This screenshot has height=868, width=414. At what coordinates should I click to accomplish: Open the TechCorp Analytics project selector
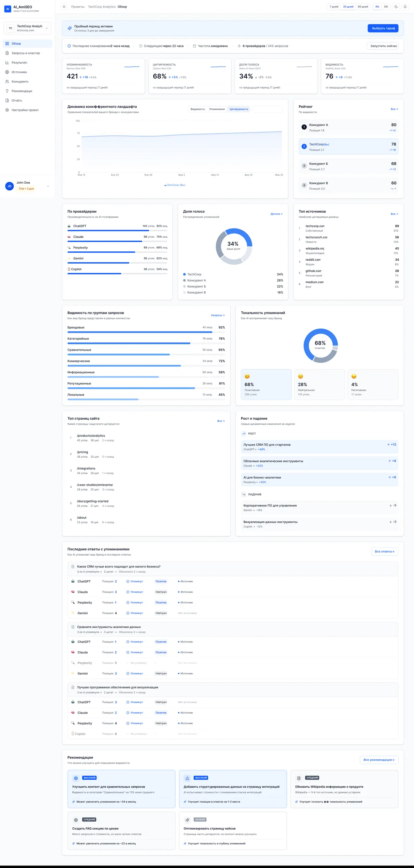pyautogui.click(x=28, y=28)
